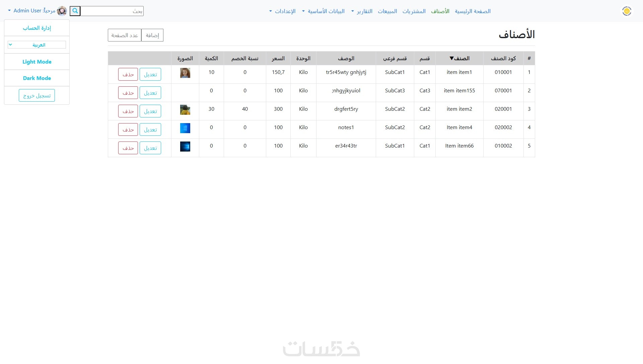Open the المشتريات purchases page
Viewport: 643px width, 364px height.
click(x=414, y=11)
